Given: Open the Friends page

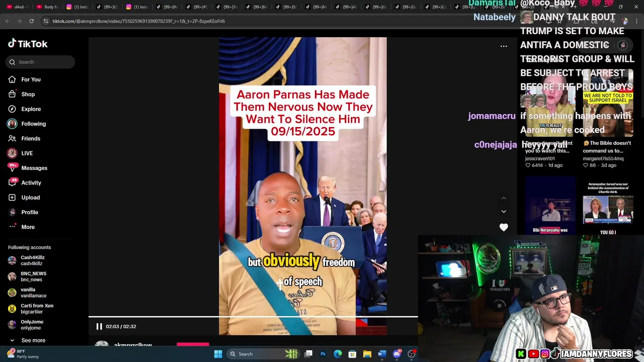Looking at the screenshot, I should [x=31, y=138].
